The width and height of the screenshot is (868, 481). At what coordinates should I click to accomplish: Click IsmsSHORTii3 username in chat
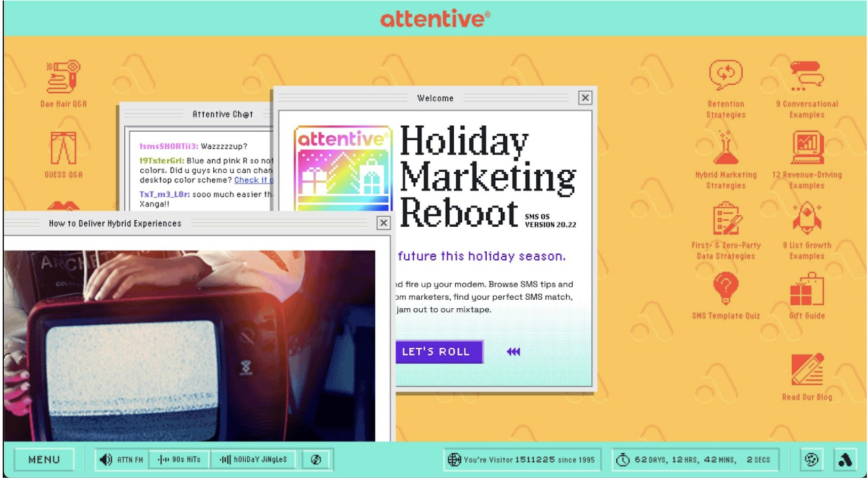[x=168, y=146]
